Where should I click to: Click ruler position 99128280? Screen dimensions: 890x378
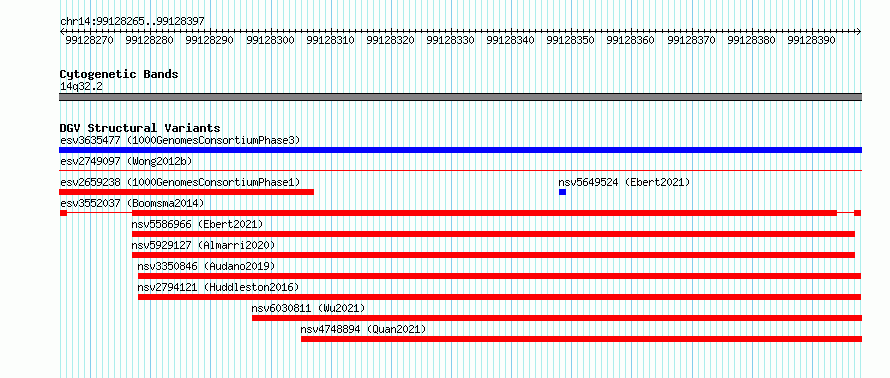pos(150,40)
